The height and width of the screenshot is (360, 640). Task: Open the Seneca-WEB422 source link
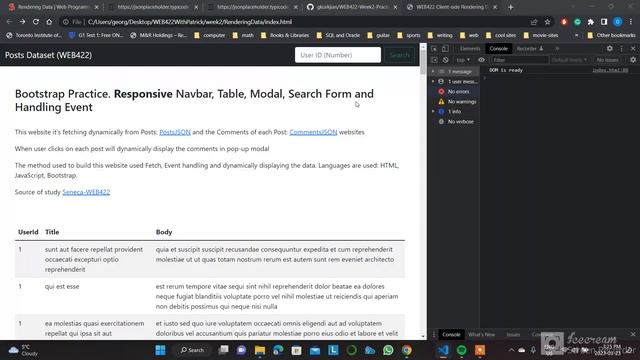coord(86,192)
